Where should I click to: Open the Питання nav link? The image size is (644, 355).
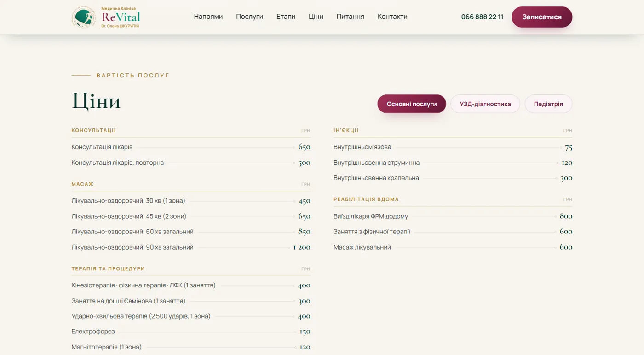coord(351,17)
